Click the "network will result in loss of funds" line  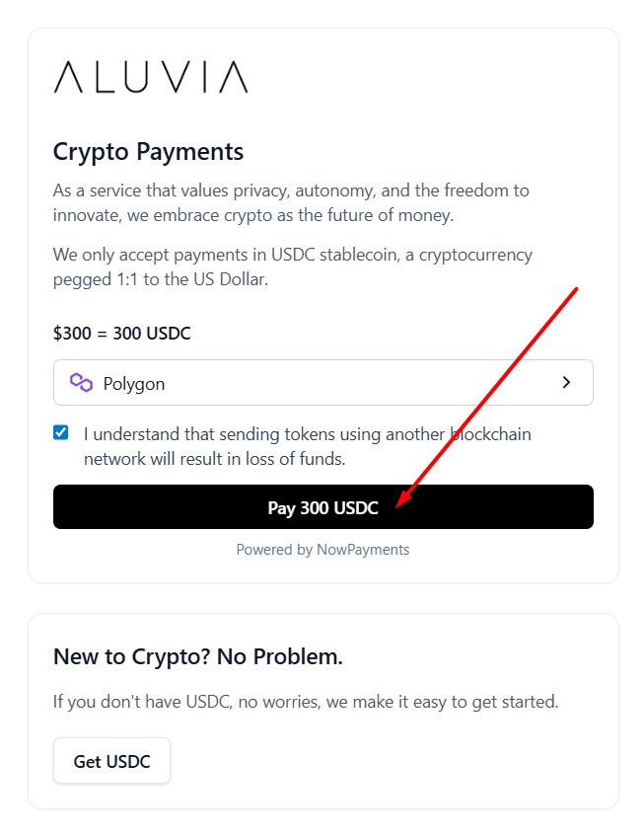(214, 459)
